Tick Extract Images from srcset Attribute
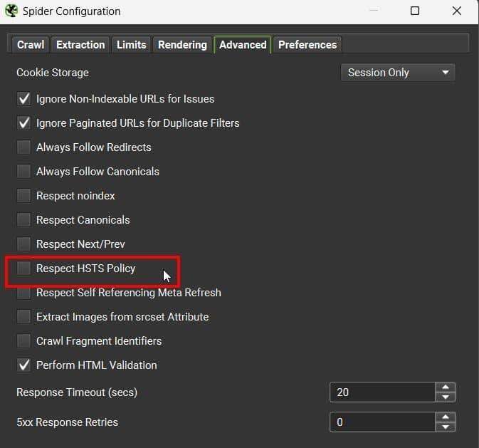 coord(24,317)
